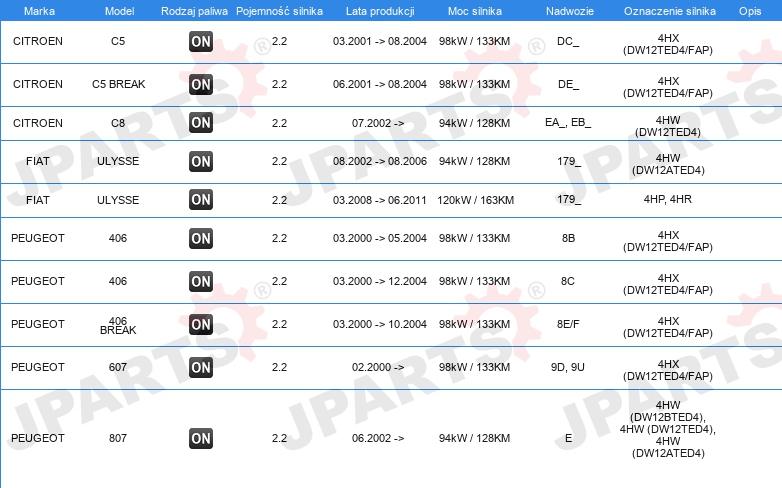Click the 2.2 engine capacity in the 807 row

pyautogui.click(x=279, y=438)
